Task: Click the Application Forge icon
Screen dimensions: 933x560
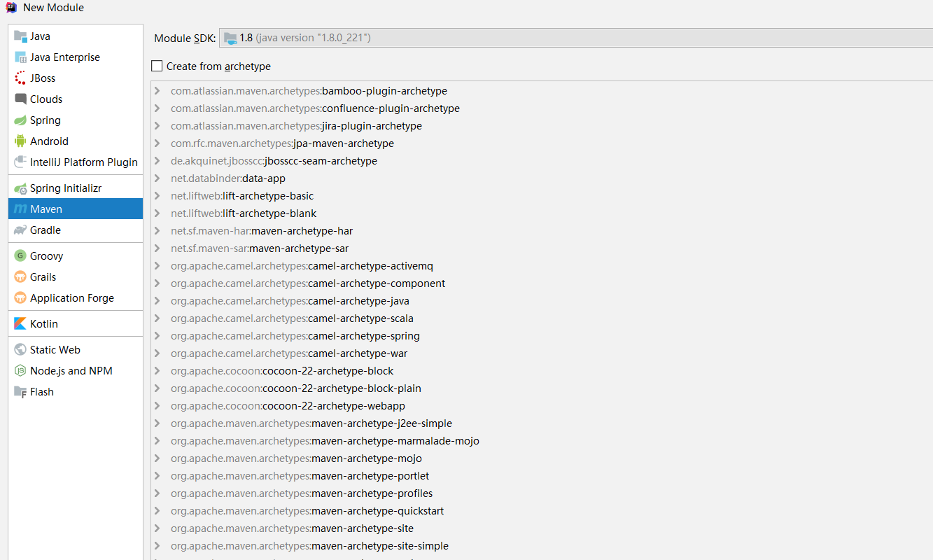Action: coord(20,298)
